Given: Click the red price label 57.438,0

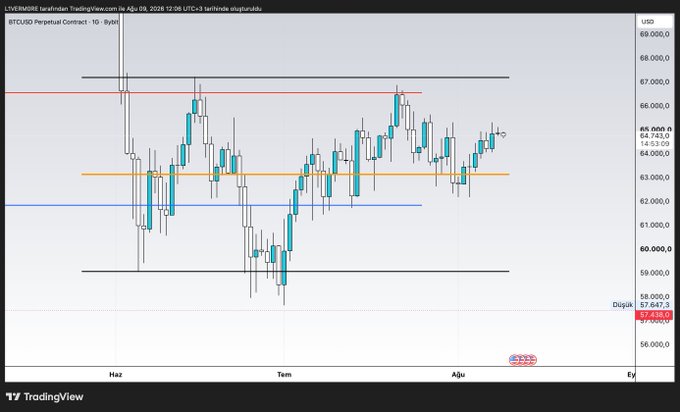Looking at the screenshot, I should [654, 315].
